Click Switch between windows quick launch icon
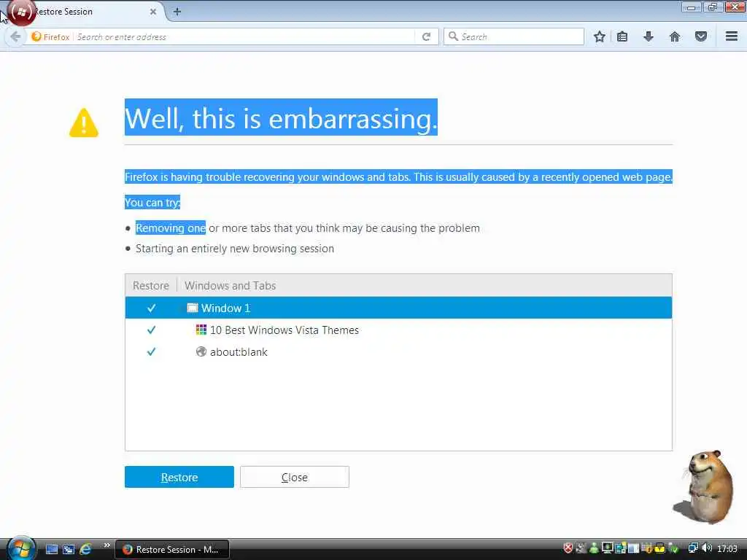The height and width of the screenshot is (560, 747). tap(69, 550)
